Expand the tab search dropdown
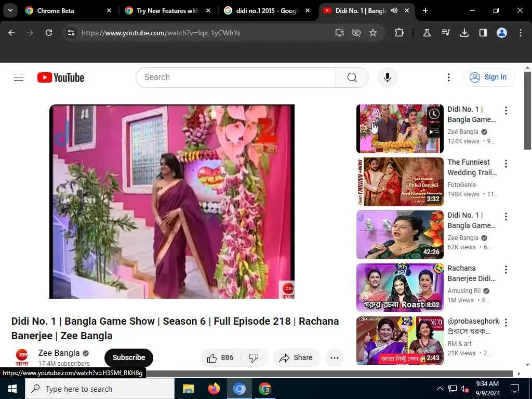Image resolution: width=532 pixels, height=399 pixels. [x=10, y=10]
